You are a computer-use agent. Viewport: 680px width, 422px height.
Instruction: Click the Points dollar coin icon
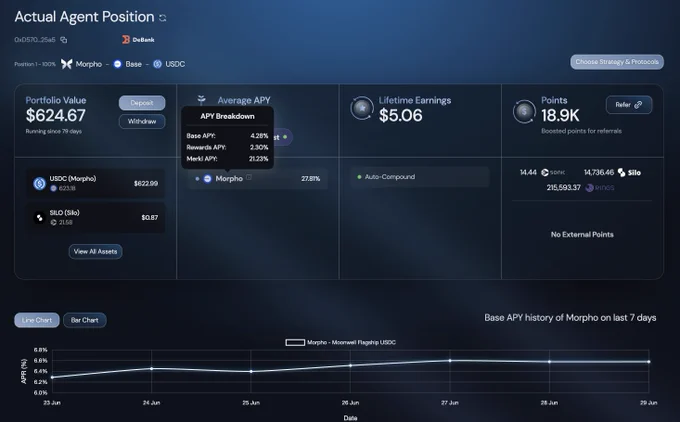[524, 111]
